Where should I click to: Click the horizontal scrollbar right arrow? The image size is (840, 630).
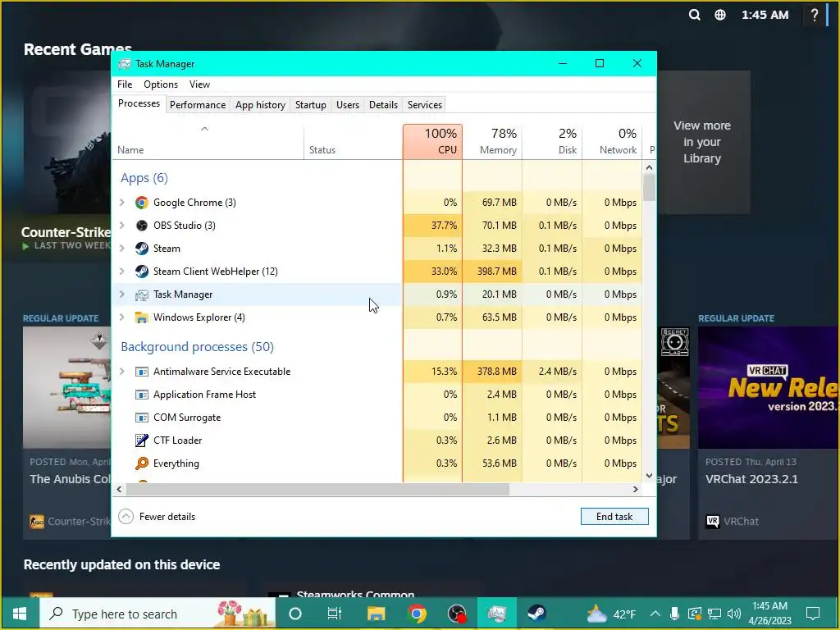[636, 489]
